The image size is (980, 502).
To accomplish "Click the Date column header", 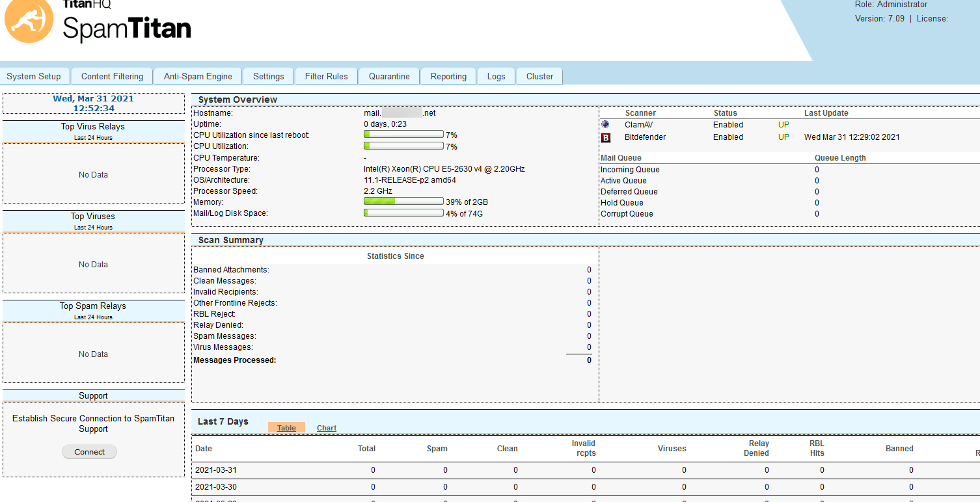I will point(204,449).
